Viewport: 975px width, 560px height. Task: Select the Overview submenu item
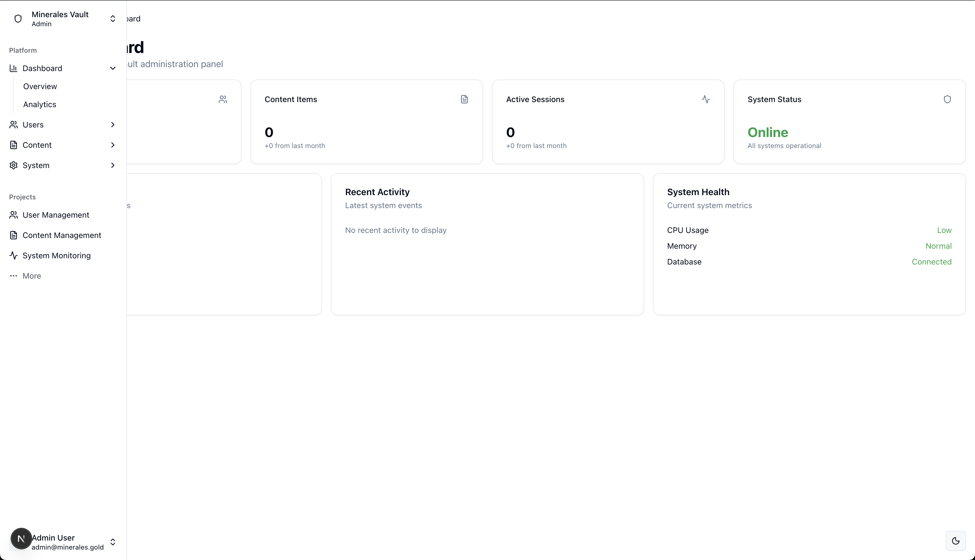[x=40, y=87]
